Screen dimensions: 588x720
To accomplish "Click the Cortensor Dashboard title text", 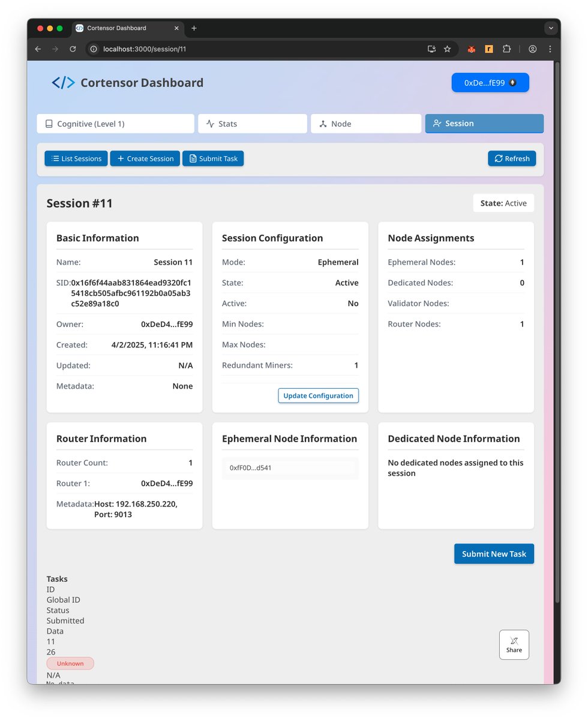I will point(142,83).
